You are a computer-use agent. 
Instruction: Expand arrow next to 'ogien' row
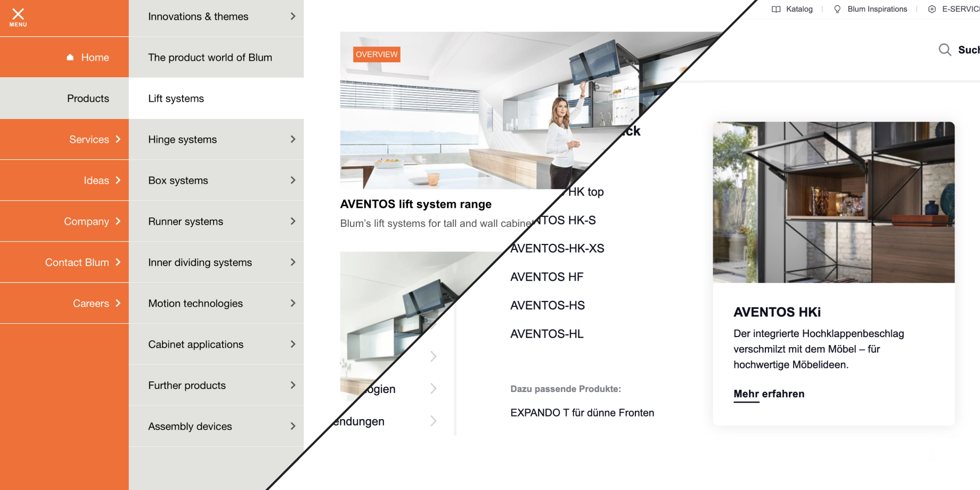click(x=434, y=389)
